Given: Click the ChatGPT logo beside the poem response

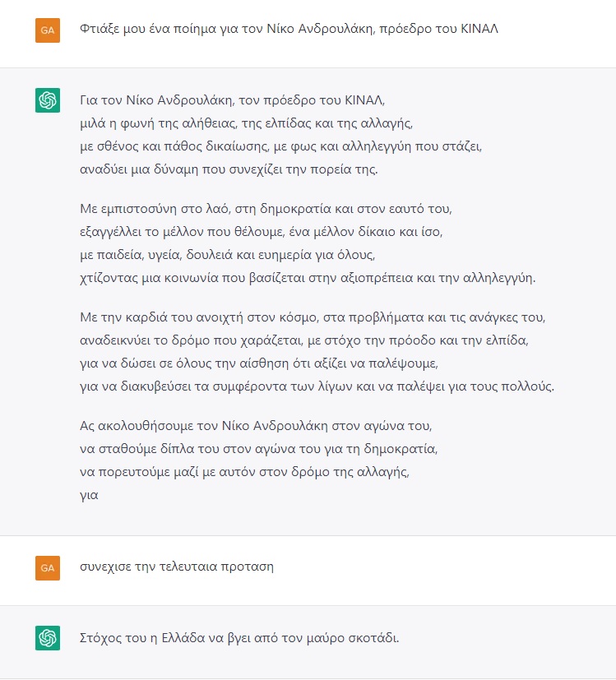Looking at the screenshot, I should [48, 100].
